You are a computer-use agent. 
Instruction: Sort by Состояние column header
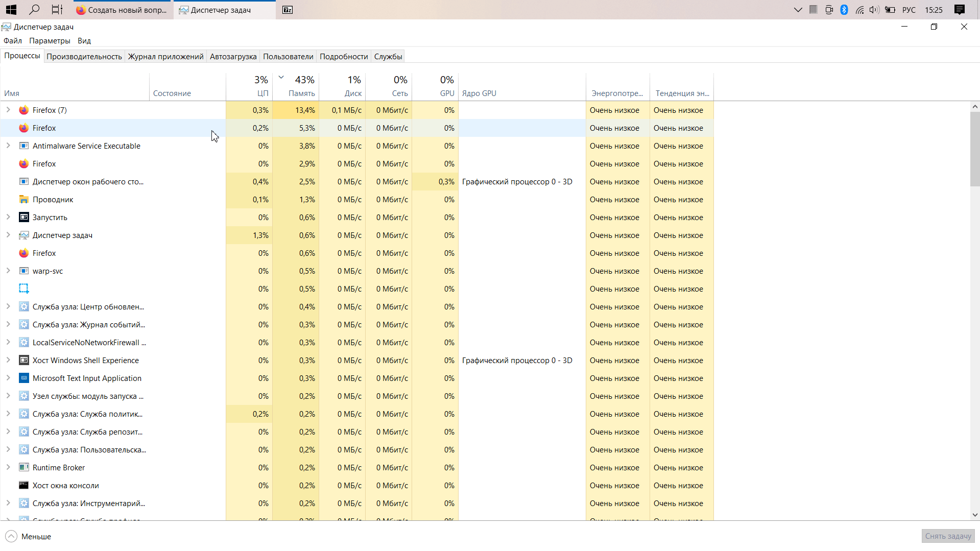coord(187,86)
